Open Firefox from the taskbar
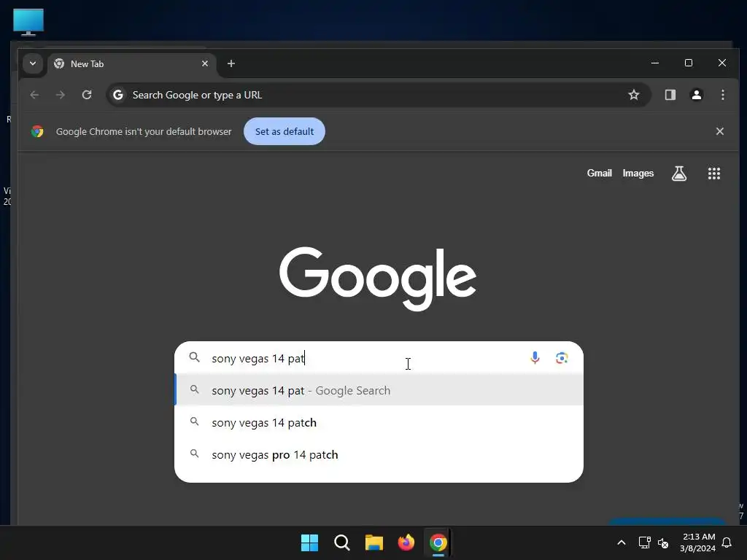The height and width of the screenshot is (560, 747). (406, 542)
